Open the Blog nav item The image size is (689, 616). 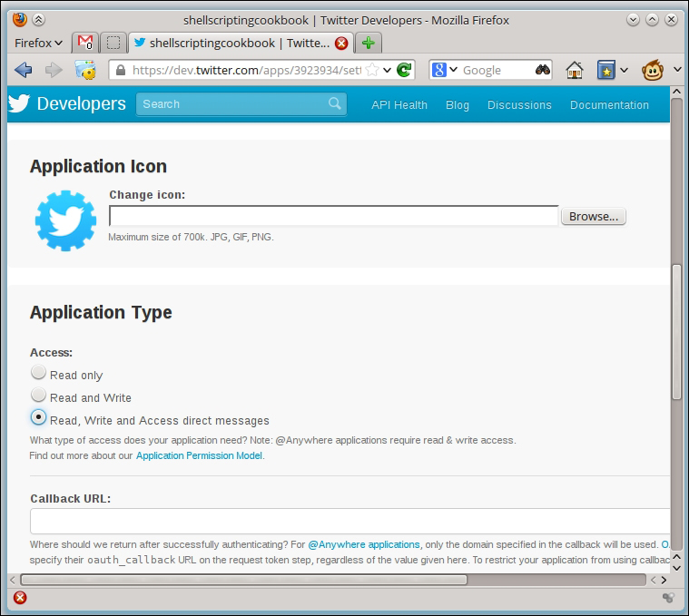click(458, 105)
